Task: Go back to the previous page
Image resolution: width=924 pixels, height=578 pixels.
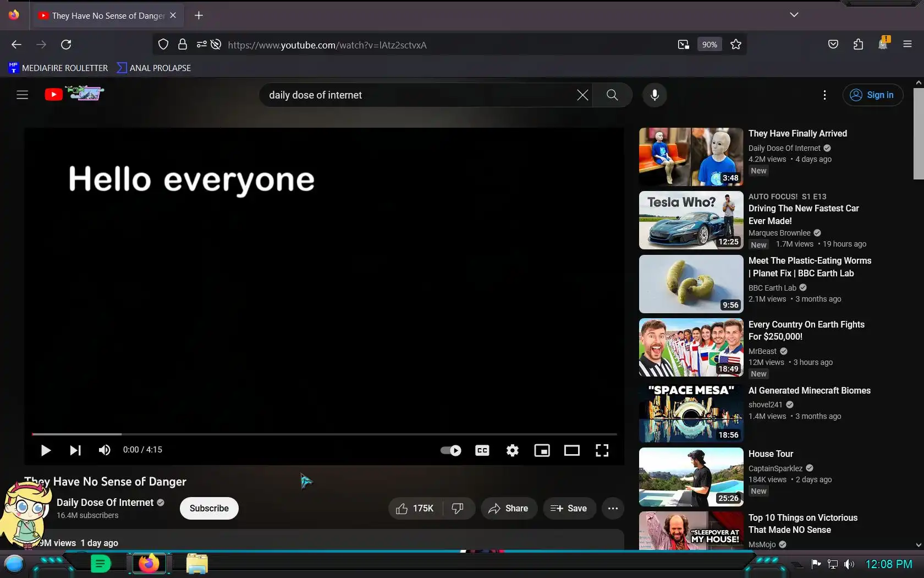Action: point(16,45)
